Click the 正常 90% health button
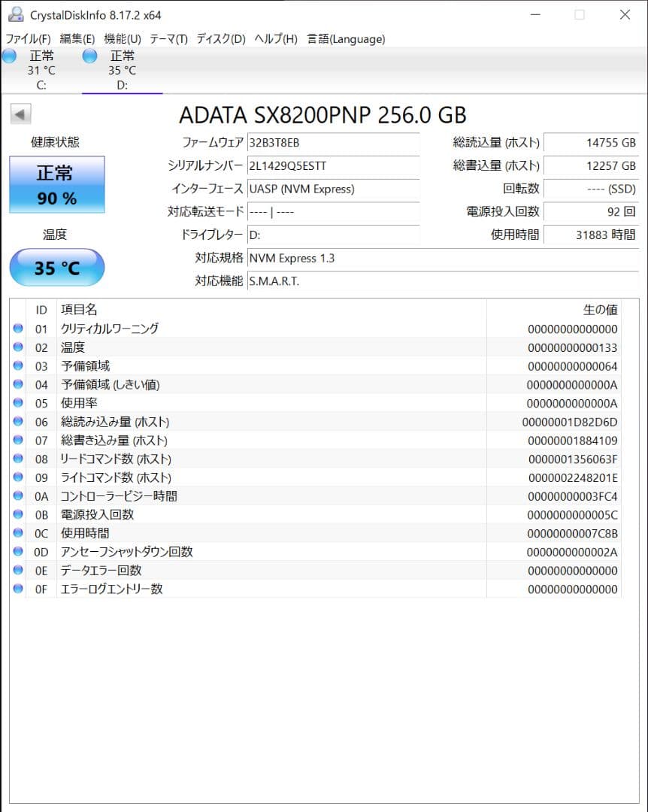Screen dimensions: 648x812 click(56, 184)
